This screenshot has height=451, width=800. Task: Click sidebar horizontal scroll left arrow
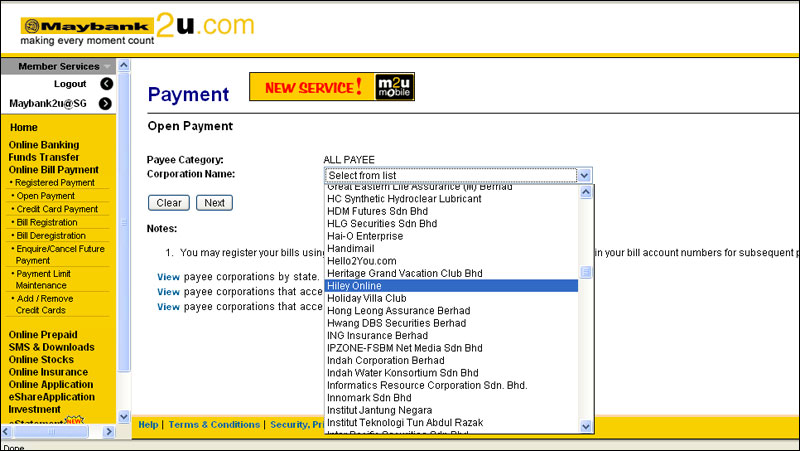pyautogui.click(x=6, y=432)
